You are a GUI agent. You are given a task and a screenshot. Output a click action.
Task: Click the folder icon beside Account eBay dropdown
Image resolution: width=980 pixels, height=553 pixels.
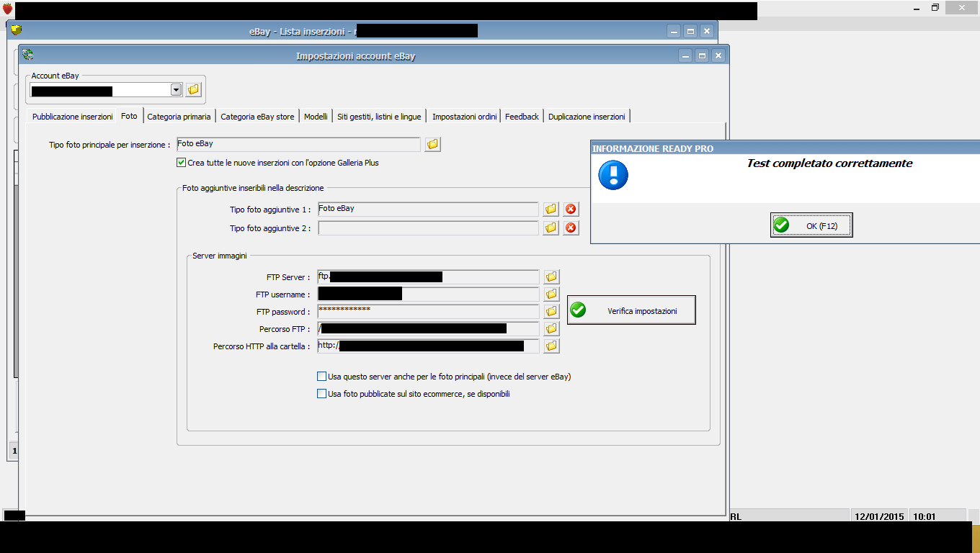[193, 90]
